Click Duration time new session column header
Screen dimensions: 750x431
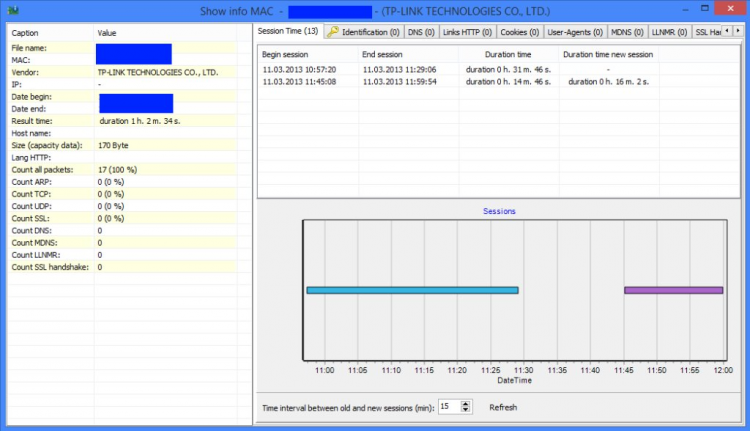click(608, 55)
